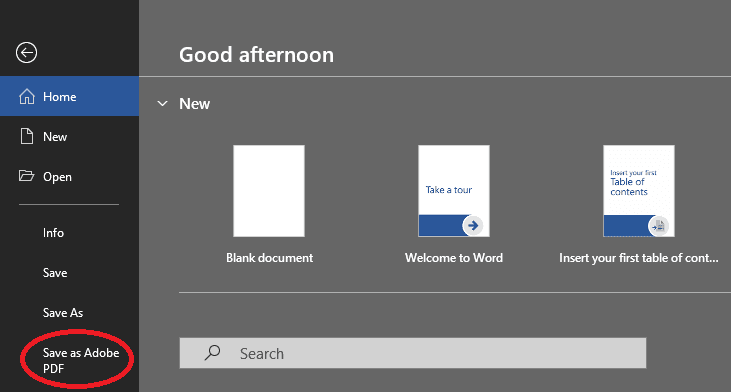Select the Home menu item
This screenshot has height=392, width=731.
pyautogui.click(x=69, y=96)
